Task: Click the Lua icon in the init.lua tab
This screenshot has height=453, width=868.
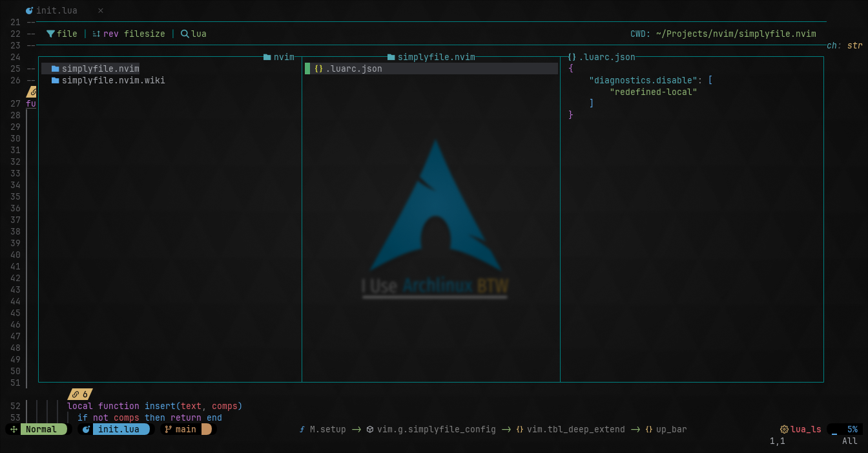Action: 30,10
